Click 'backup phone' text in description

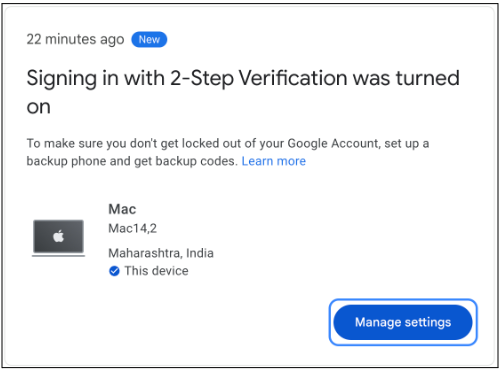(67, 161)
